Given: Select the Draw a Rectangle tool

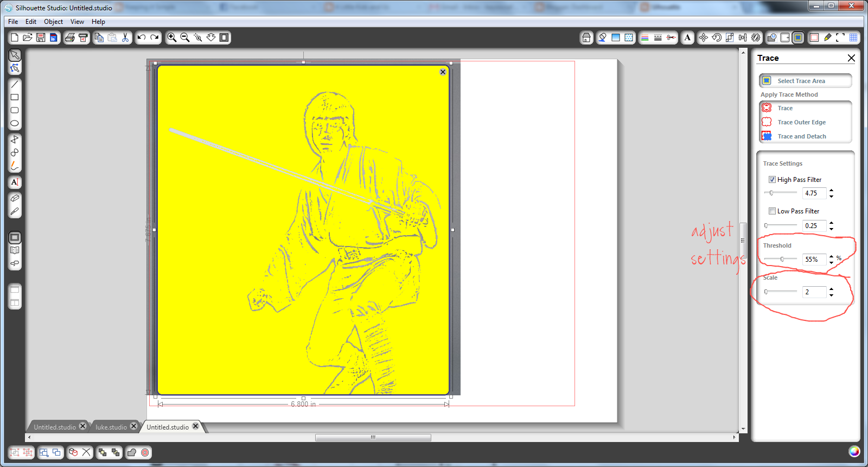Looking at the screenshot, I should pyautogui.click(x=15, y=97).
